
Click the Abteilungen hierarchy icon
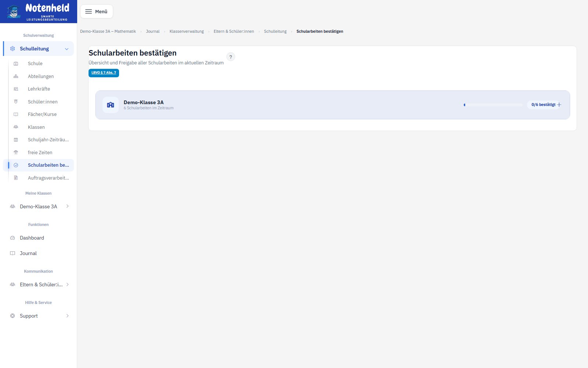point(16,76)
